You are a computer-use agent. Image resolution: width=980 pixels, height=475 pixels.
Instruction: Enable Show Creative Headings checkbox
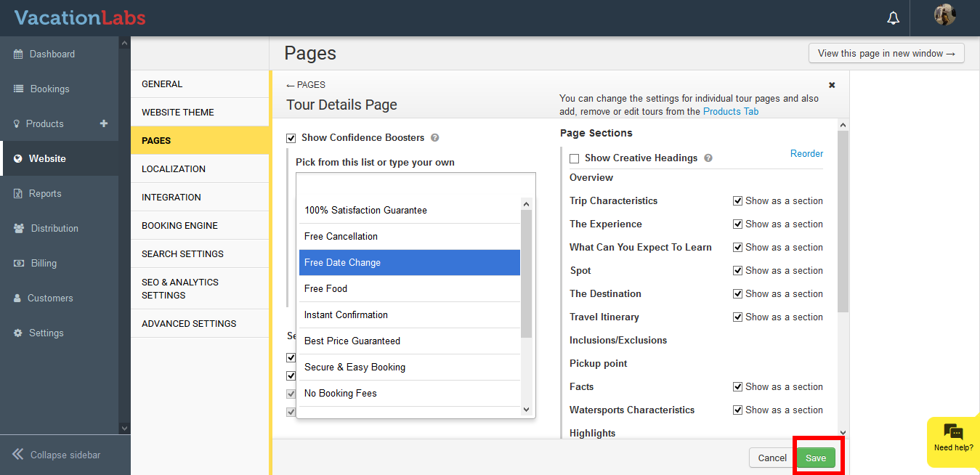click(575, 158)
